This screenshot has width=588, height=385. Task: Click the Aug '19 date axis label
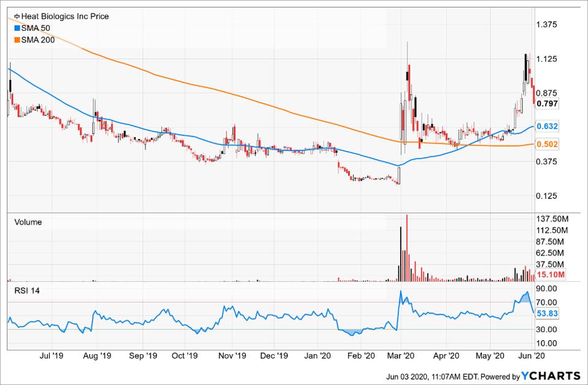pyautogui.click(x=97, y=356)
